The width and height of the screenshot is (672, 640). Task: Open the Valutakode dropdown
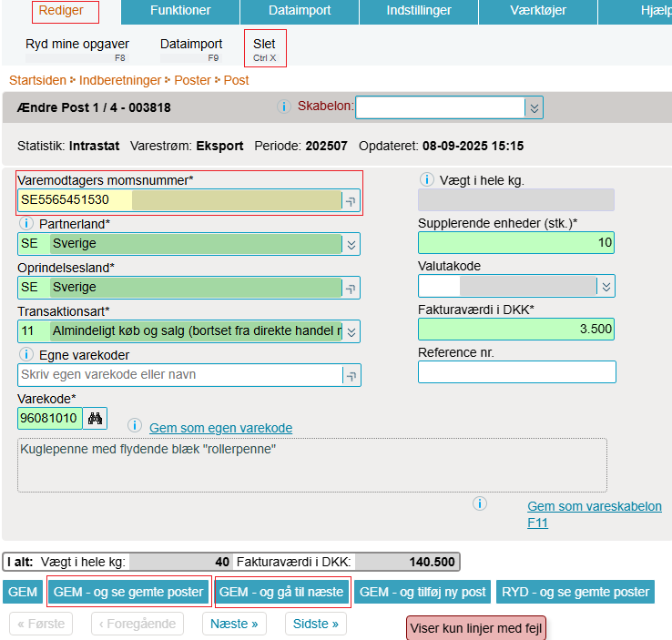(x=606, y=286)
